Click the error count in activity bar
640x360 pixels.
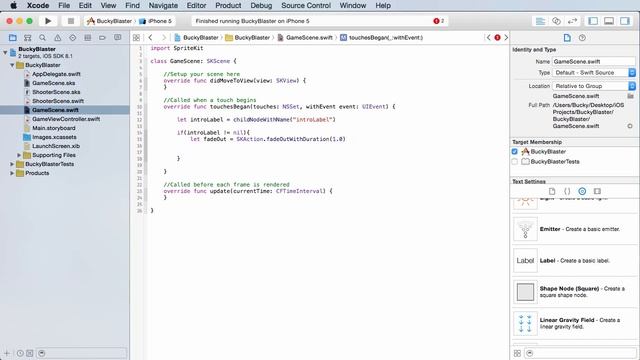(439, 21)
